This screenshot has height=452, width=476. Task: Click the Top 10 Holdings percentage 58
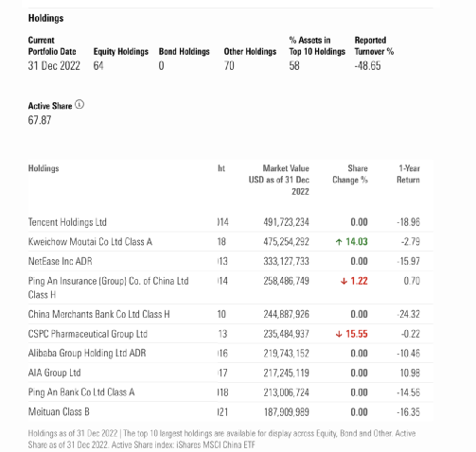click(294, 65)
